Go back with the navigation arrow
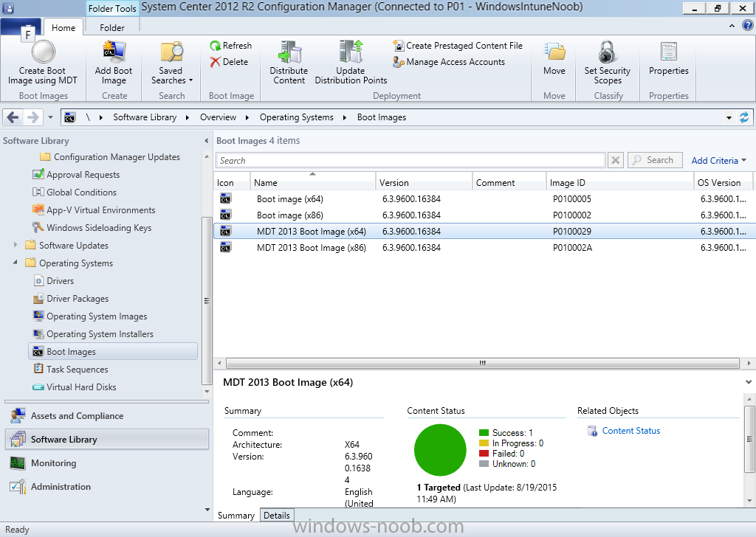The height and width of the screenshot is (537, 756). [13, 117]
